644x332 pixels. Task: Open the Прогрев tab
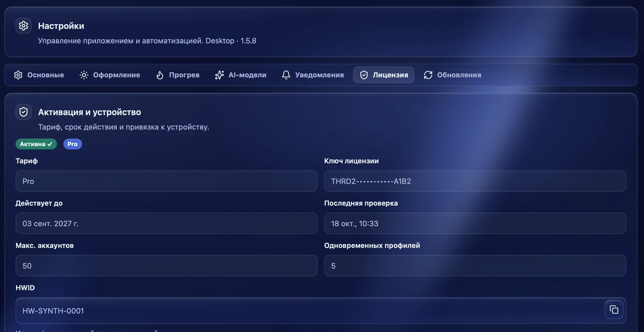point(178,75)
